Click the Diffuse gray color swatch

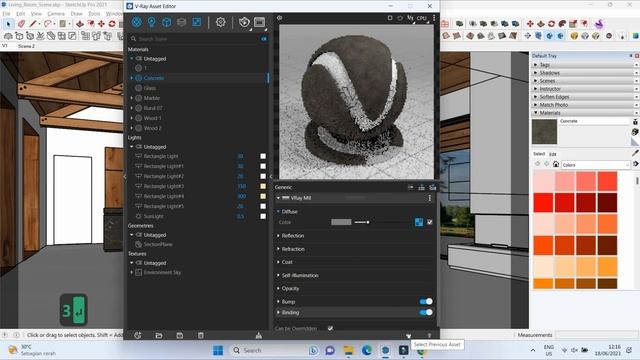tap(341, 222)
